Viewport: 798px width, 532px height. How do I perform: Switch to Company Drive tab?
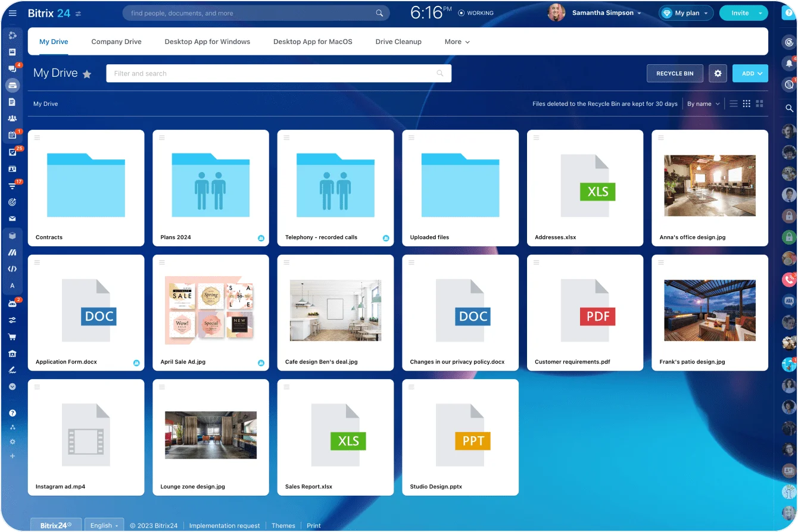point(116,42)
